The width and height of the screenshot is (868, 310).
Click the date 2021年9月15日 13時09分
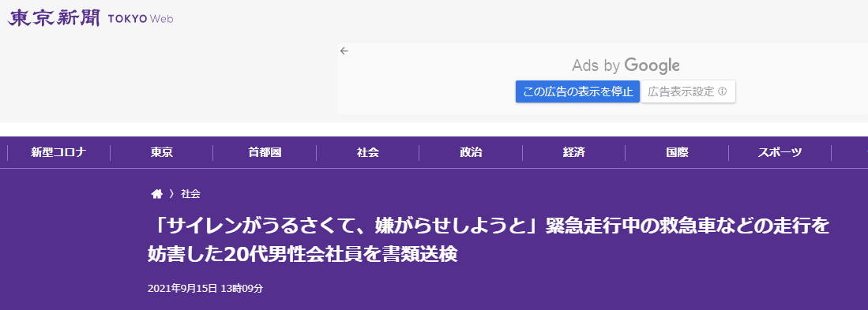[205, 289]
